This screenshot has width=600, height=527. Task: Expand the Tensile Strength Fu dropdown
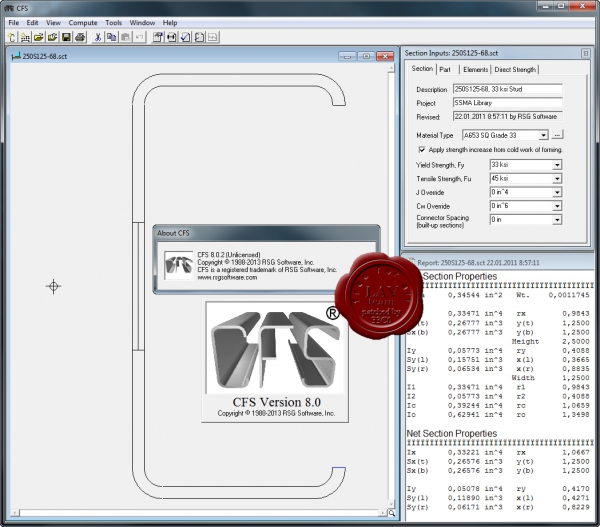pyautogui.click(x=557, y=179)
